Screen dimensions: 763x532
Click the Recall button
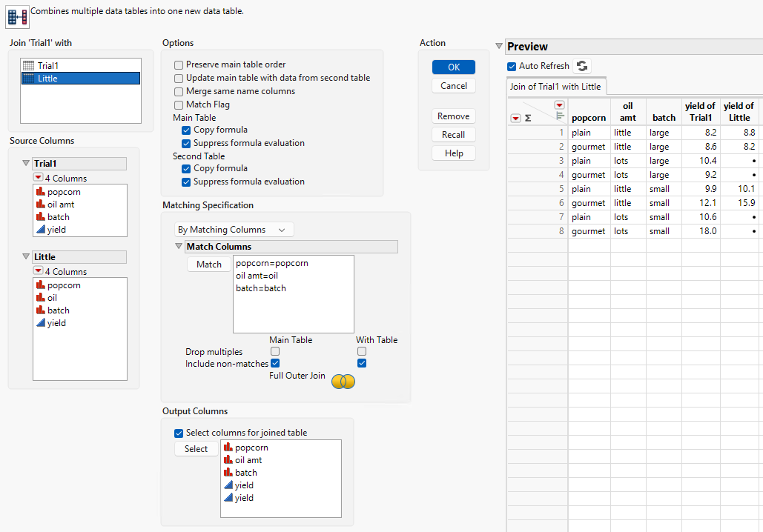click(453, 135)
